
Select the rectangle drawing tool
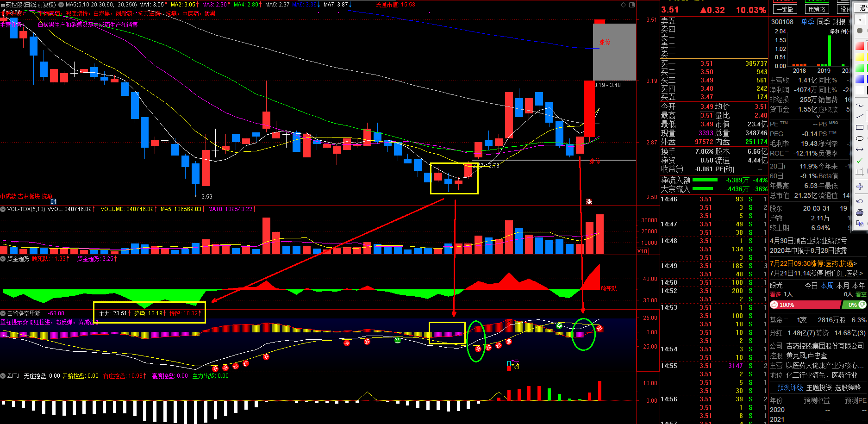click(x=860, y=127)
